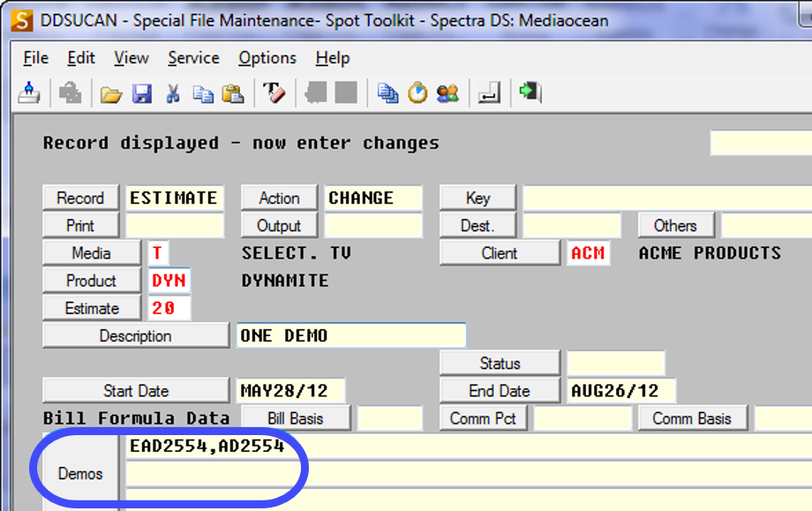Click the first gray disabled toolbar icon

click(x=315, y=94)
